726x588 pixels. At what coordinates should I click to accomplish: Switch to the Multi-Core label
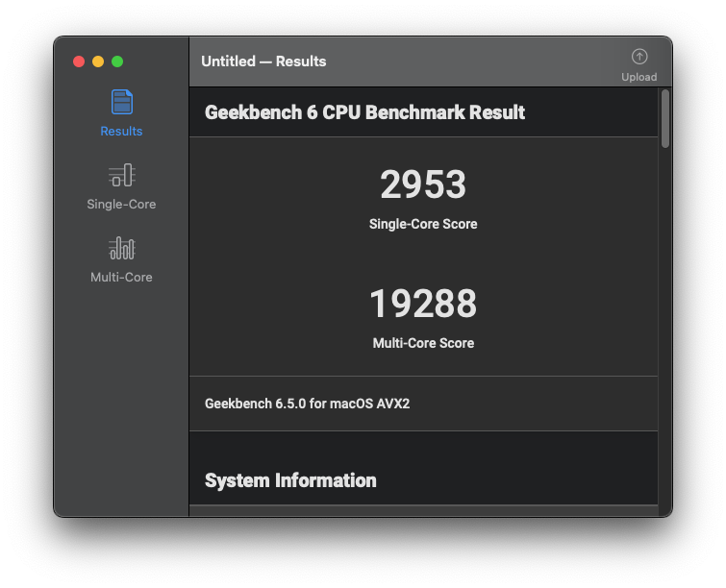[121, 277]
